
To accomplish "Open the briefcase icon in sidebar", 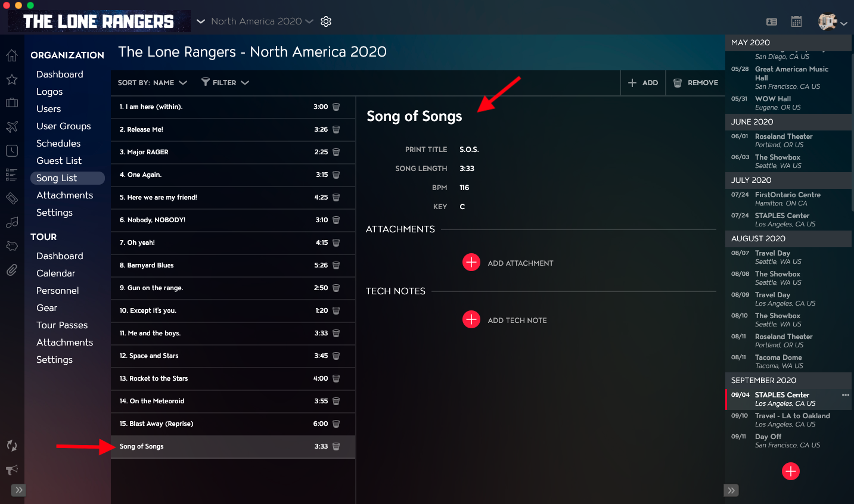I will click(12, 102).
